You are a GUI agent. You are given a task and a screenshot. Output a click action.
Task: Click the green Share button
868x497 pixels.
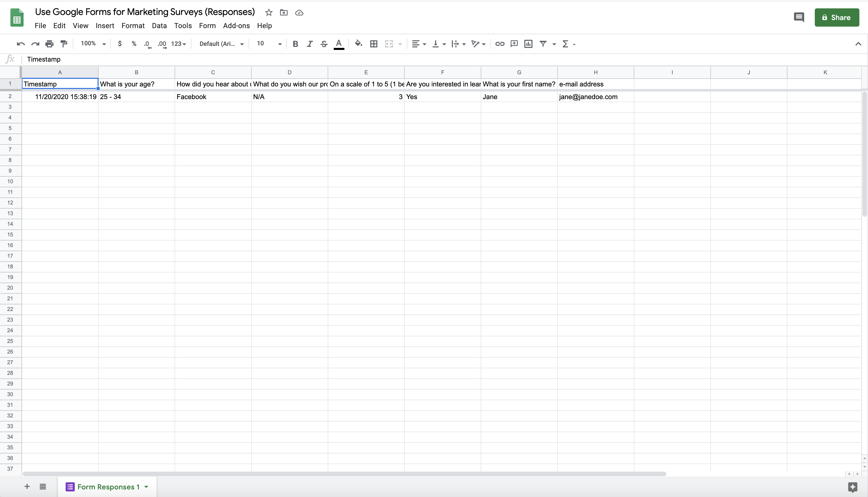[837, 17]
